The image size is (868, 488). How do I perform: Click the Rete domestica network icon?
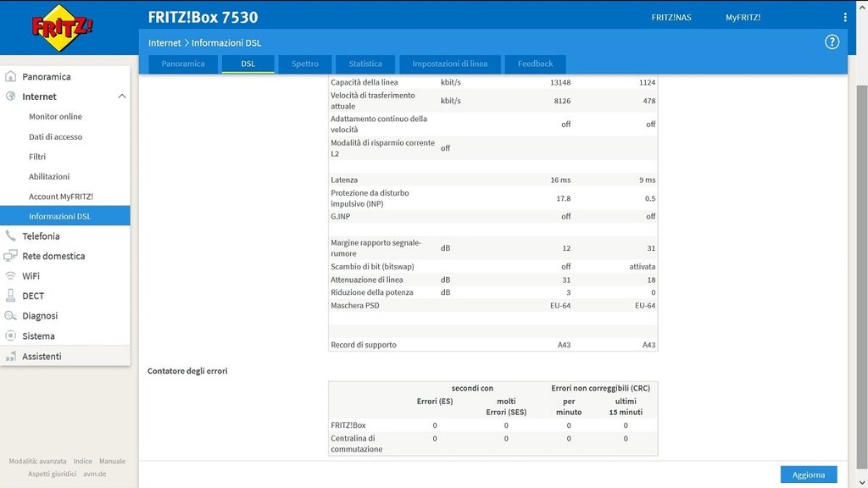tap(10, 256)
